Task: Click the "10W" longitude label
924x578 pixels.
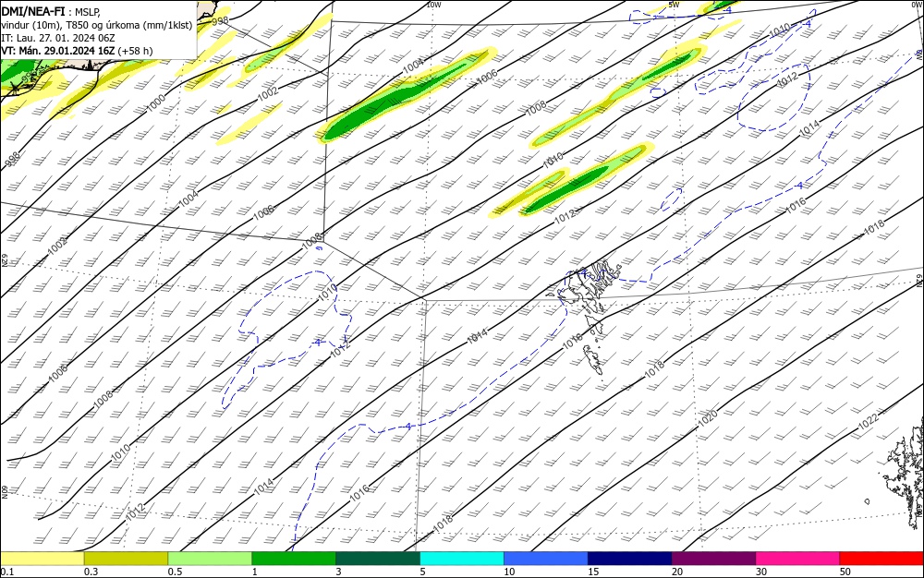Action: pyautogui.click(x=433, y=5)
